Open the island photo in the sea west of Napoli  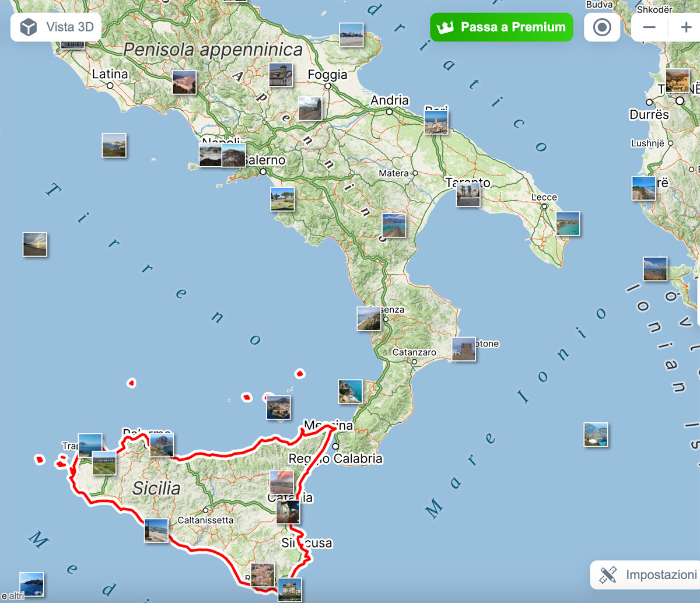pos(114,145)
